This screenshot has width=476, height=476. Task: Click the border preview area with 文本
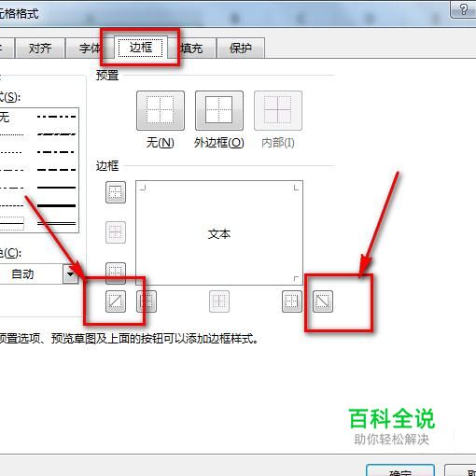219,232
